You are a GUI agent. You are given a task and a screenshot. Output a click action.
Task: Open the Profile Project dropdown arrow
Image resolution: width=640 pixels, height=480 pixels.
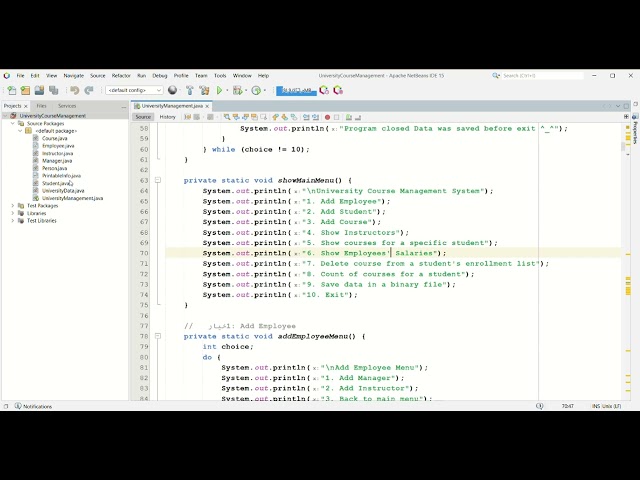[264, 91]
